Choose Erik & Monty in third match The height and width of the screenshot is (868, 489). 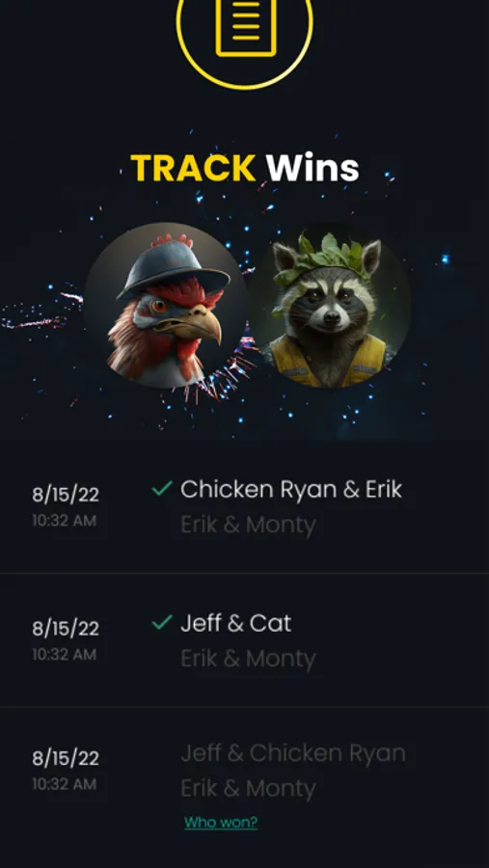click(248, 788)
